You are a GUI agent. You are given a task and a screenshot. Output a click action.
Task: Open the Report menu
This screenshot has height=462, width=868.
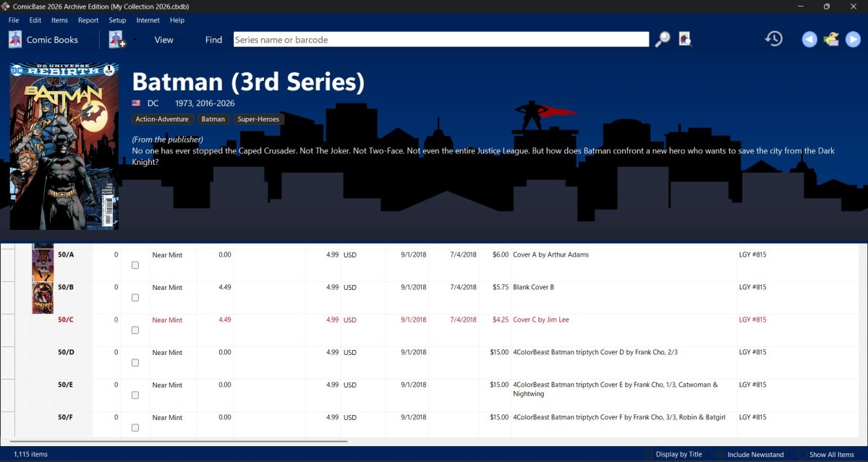[x=88, y=20]
